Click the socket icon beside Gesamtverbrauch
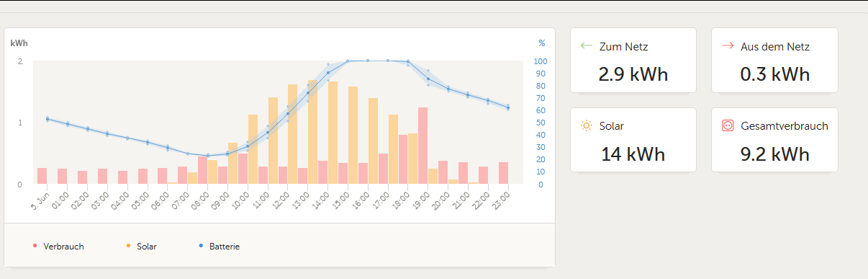This screenshot has height=279, width=868. 728,125
